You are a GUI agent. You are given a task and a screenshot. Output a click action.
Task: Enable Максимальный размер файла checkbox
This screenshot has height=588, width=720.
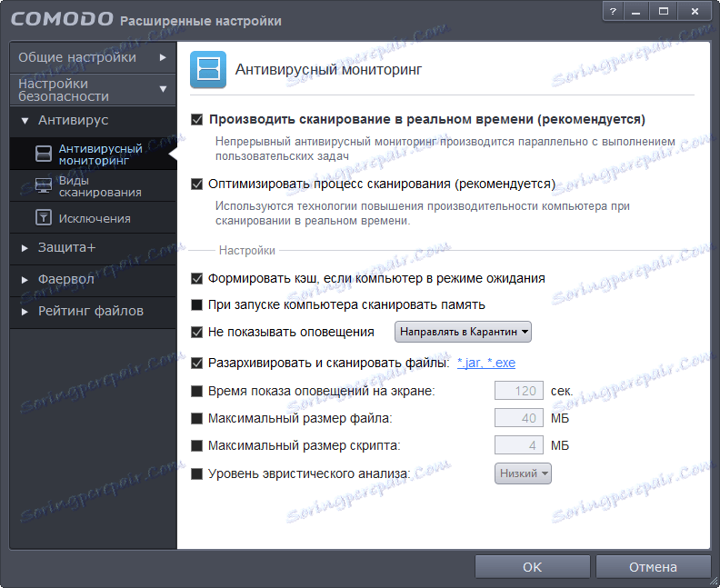(x=196, y=418)
